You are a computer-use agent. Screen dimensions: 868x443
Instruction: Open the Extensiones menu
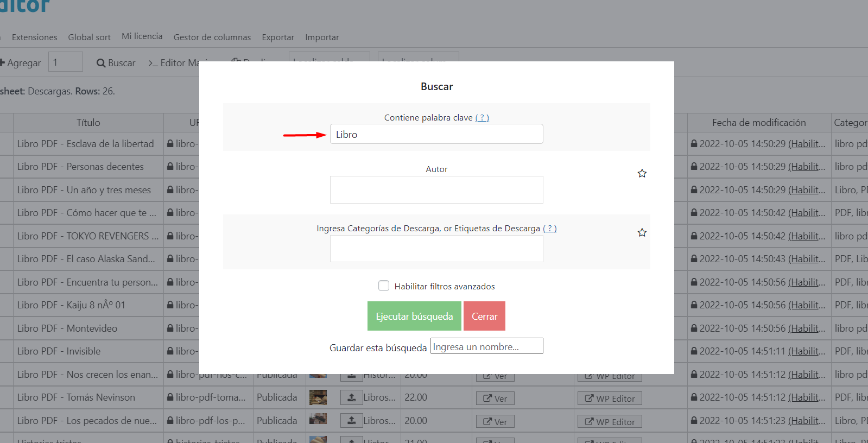(x=34, y=37)
